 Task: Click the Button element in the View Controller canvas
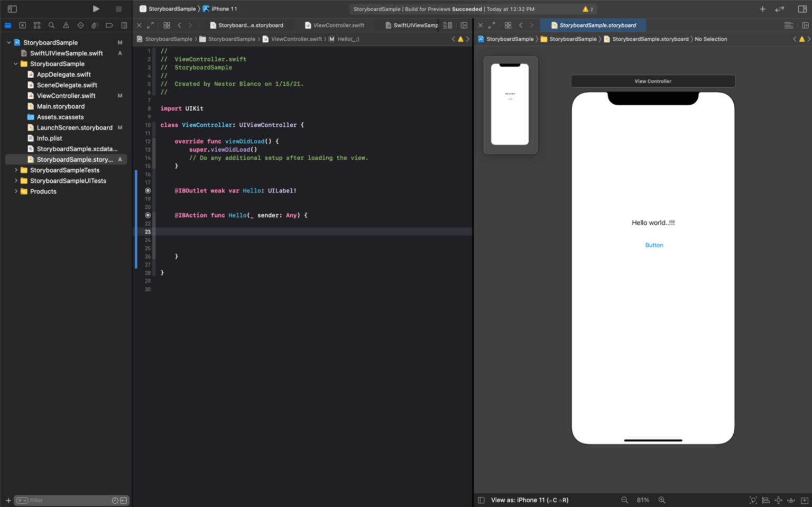click(653, 245)
